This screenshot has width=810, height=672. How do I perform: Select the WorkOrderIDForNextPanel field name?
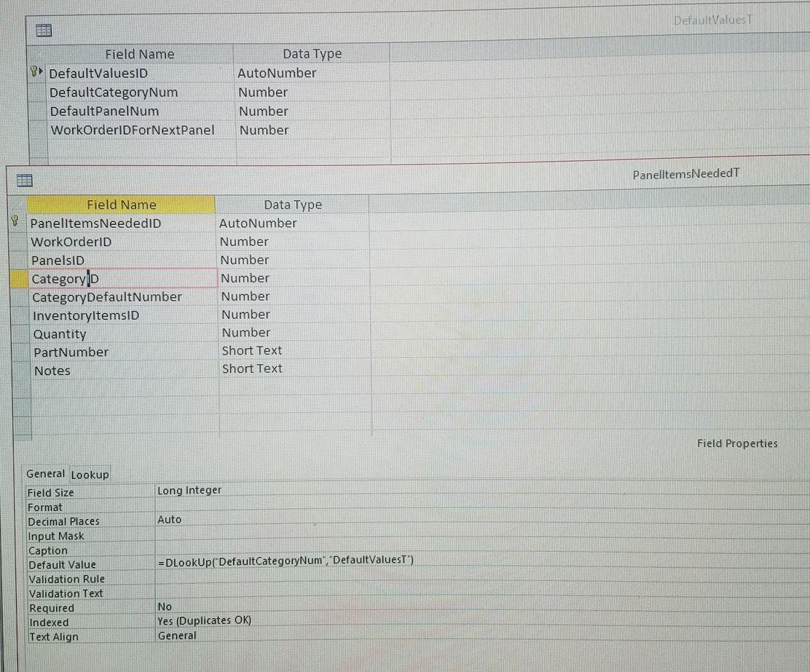click(133, 130)
